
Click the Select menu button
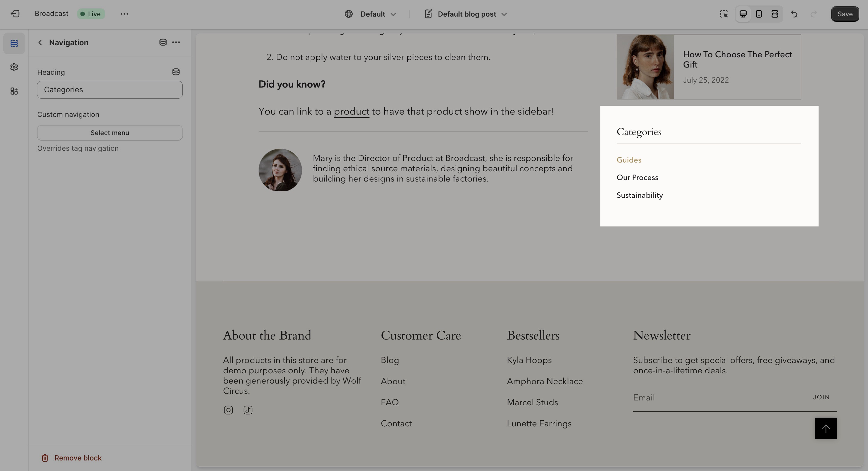click(x=109, y=133)
